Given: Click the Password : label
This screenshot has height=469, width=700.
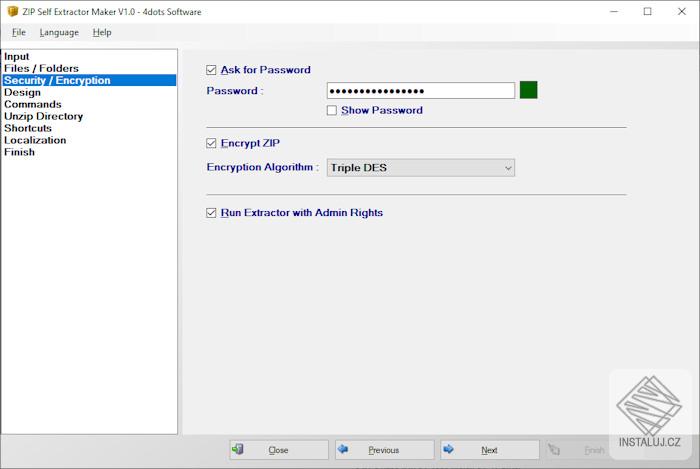Looking at the screenshot, I should [x=235, y=91].
